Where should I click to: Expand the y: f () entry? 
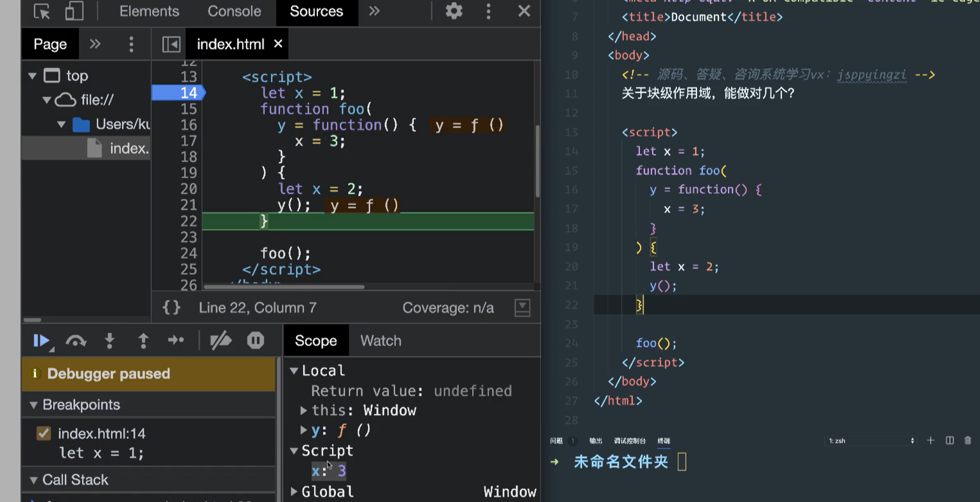[x=303, y=430]
